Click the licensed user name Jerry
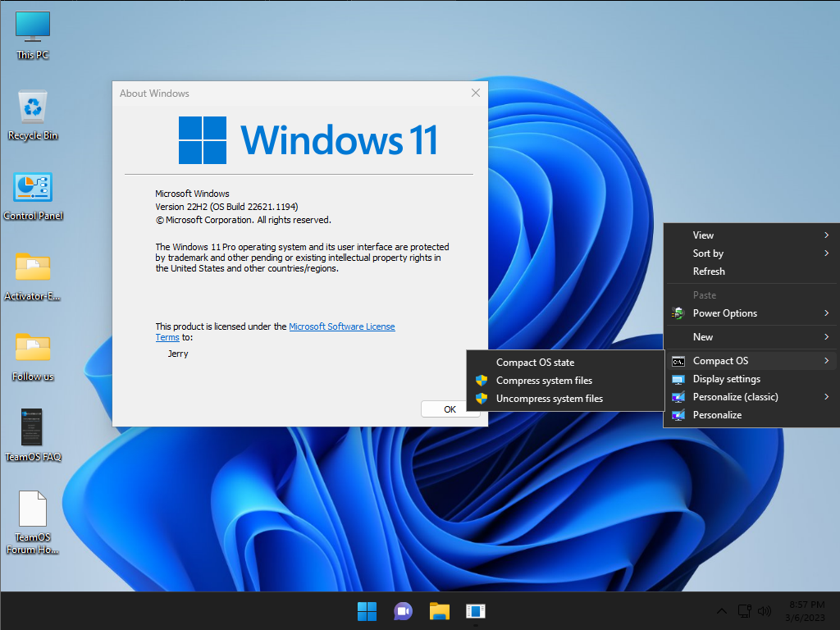This screenshot has height=630, width=840. coord(178,354)
